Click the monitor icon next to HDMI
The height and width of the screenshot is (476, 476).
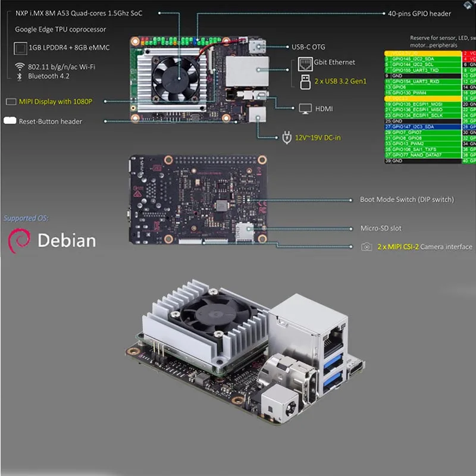[305, 109]
